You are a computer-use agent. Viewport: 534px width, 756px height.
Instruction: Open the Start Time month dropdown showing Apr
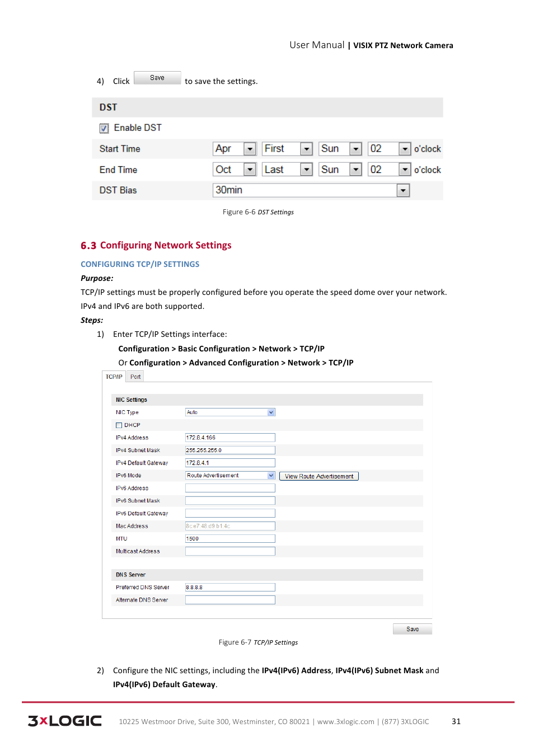(235, 149)
